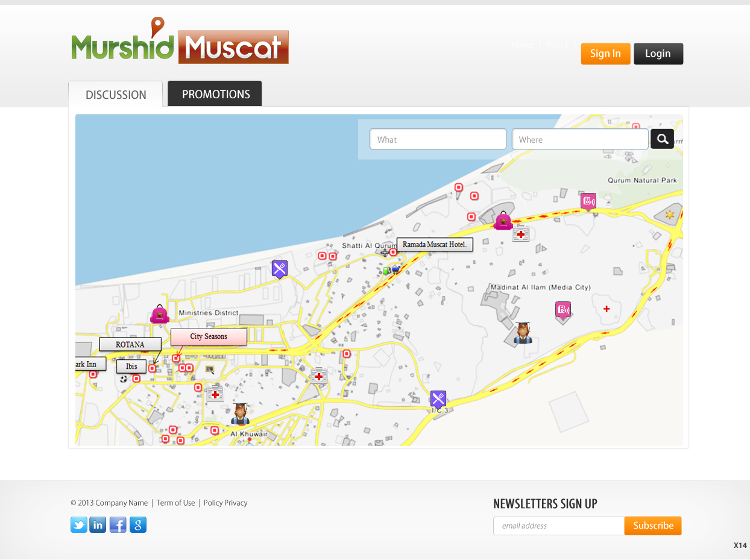Open the About link in header
This screenshot has height=560, width=750.
[556, 45]
